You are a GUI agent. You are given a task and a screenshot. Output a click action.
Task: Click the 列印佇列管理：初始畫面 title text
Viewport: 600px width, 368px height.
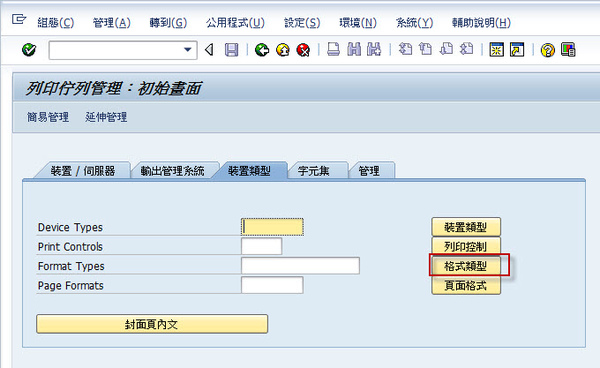click(x=113, y=88)
